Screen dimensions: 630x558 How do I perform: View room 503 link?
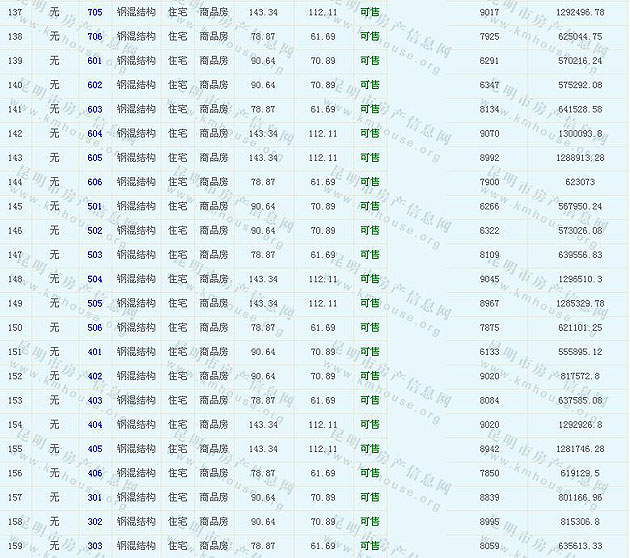point(95,255)
